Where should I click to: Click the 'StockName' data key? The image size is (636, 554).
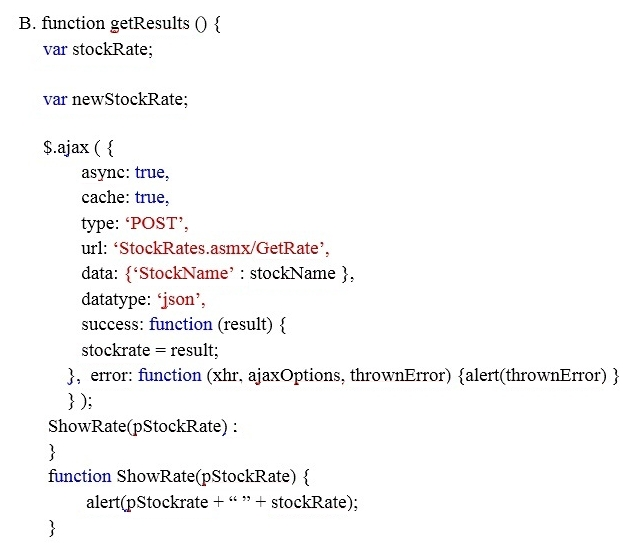(x=183, y=273)
